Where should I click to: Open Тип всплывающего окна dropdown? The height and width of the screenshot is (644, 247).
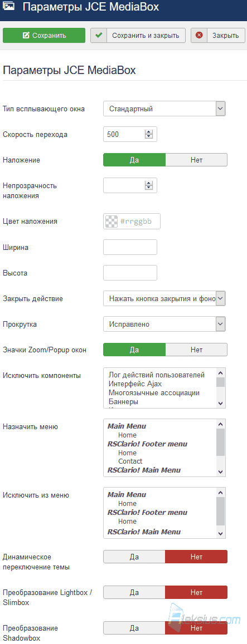point(164,109)
